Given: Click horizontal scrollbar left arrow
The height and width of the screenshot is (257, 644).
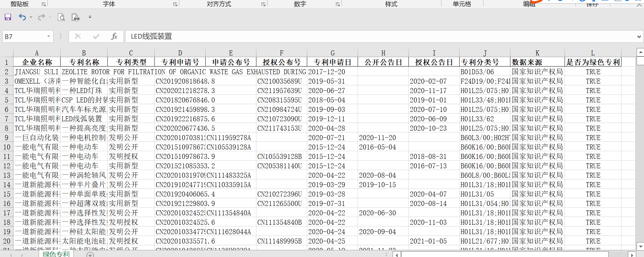Looking at the screenshot, I should pos(397,255).
